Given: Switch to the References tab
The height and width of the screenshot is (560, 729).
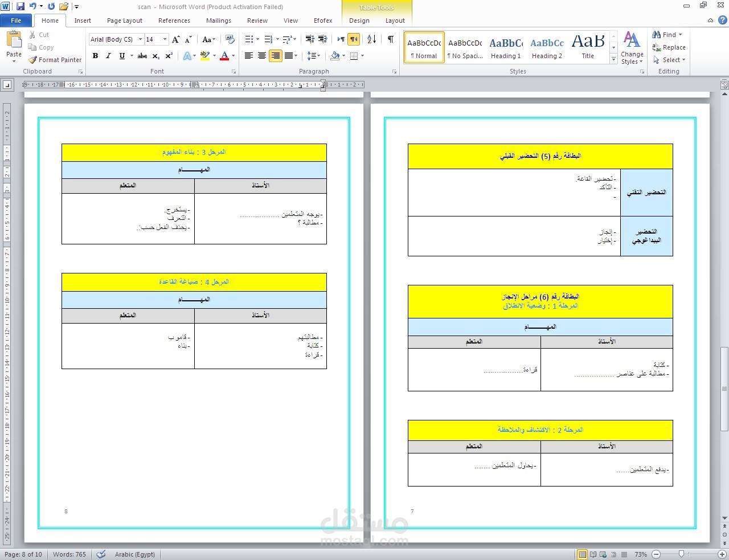Looking at the screenshot, I should (174, 21).
